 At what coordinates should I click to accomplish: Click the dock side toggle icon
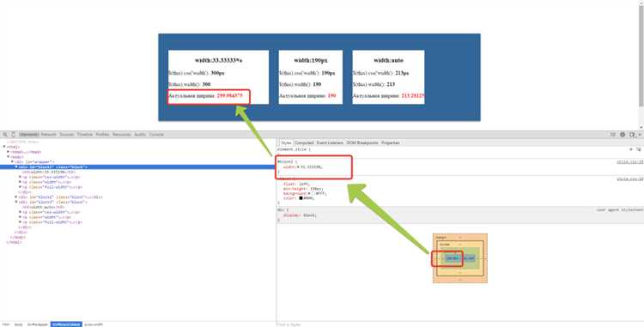(x=632, y=135)
